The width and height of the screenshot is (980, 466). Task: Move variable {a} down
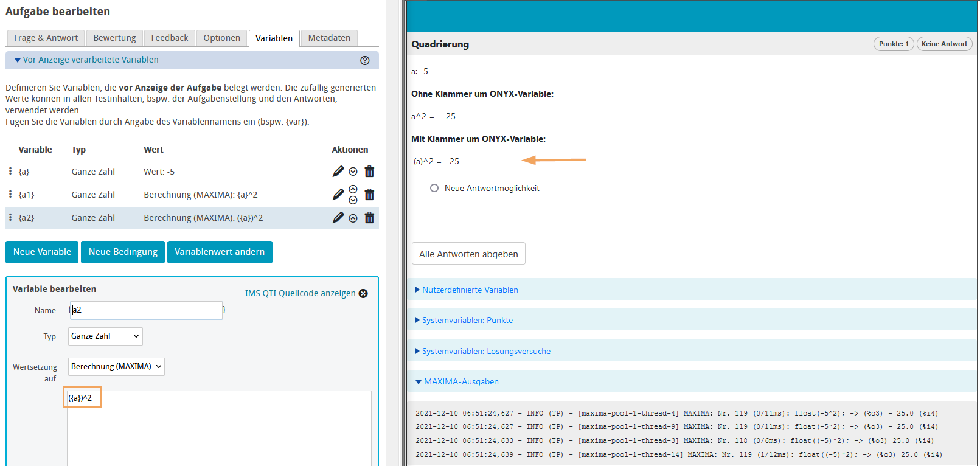353,172
